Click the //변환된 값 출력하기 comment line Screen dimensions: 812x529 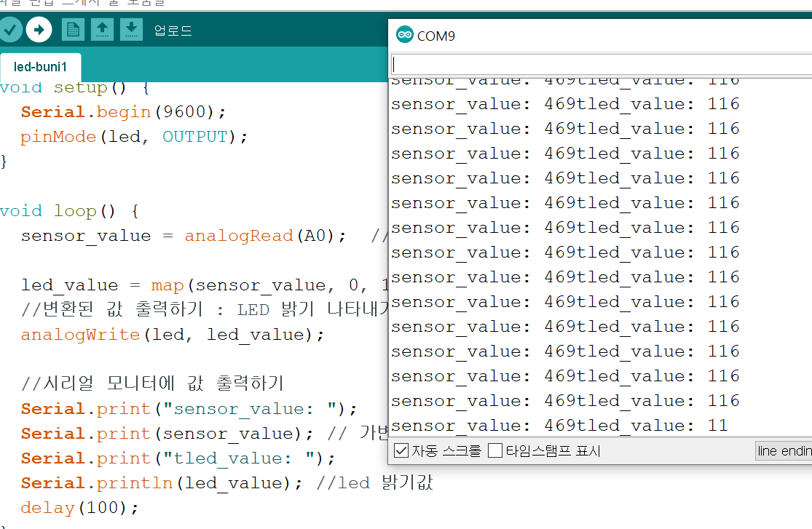(205, 309)
